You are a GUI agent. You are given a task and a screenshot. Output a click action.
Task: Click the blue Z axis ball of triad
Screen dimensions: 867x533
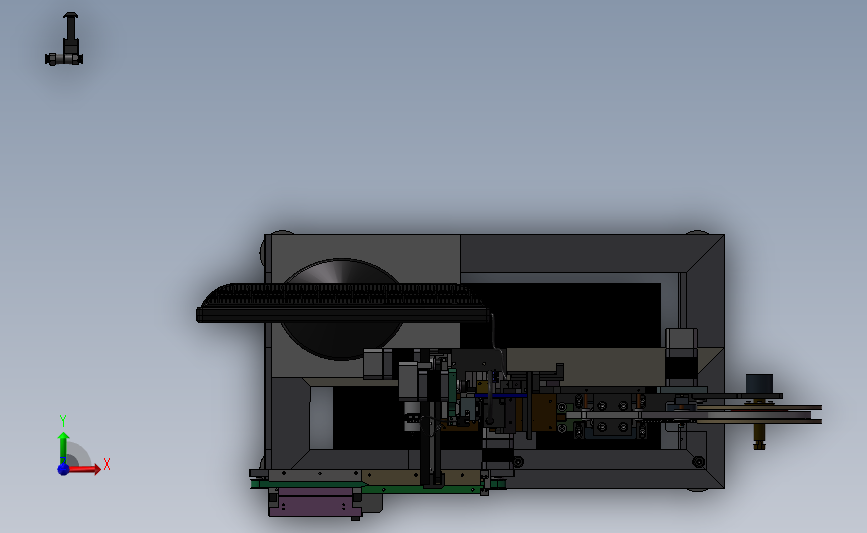tap(63, 469)
